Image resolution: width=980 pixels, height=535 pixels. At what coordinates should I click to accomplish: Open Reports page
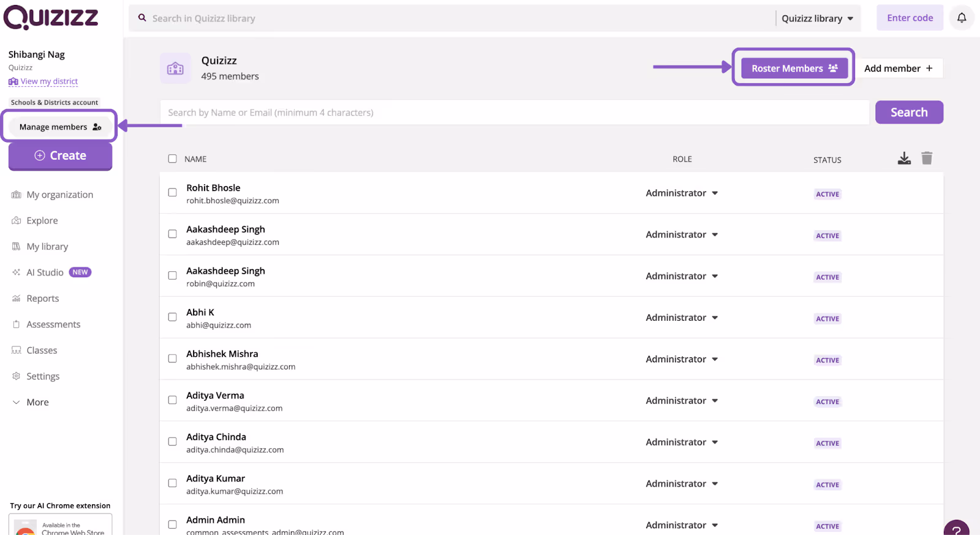pyautogui.click(x=43, y=298)
